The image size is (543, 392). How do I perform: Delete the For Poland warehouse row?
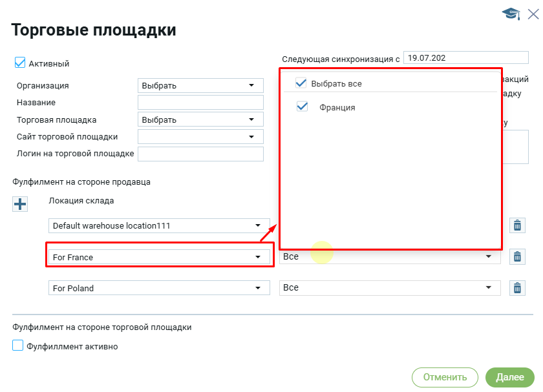click(x=517, y=288)
